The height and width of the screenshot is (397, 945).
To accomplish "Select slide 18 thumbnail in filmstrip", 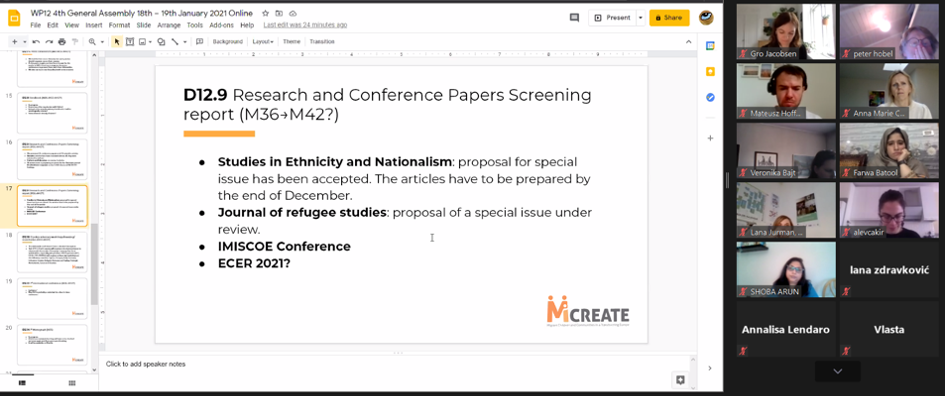I will (52, 252).
